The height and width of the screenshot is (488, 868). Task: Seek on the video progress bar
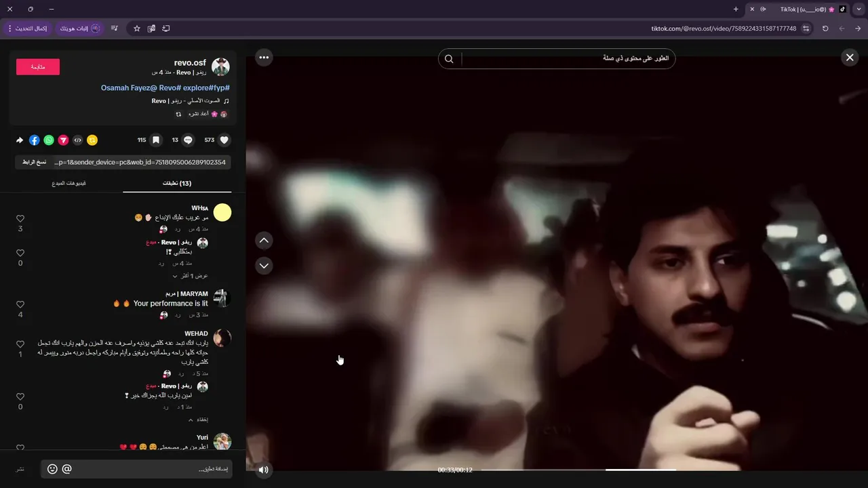578,470
